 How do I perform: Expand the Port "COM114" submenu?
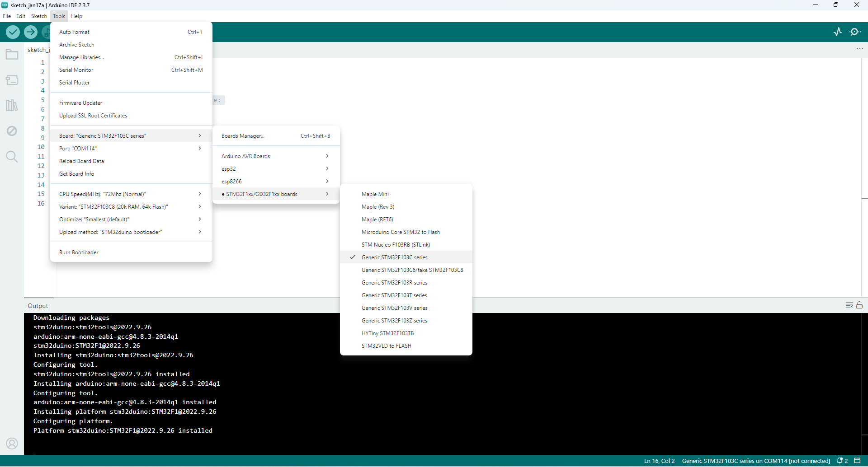pyautogui.click(x=131, y=149)
